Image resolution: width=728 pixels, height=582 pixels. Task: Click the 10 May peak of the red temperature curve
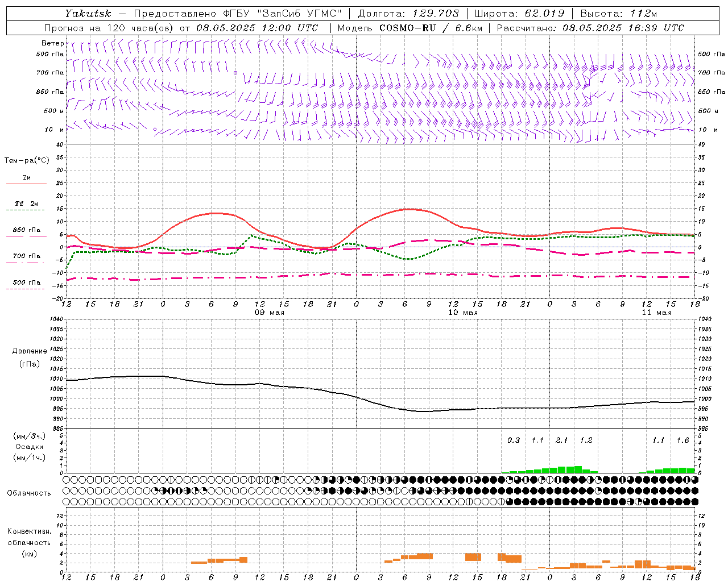pyautogui.click(x=408, y=209)
